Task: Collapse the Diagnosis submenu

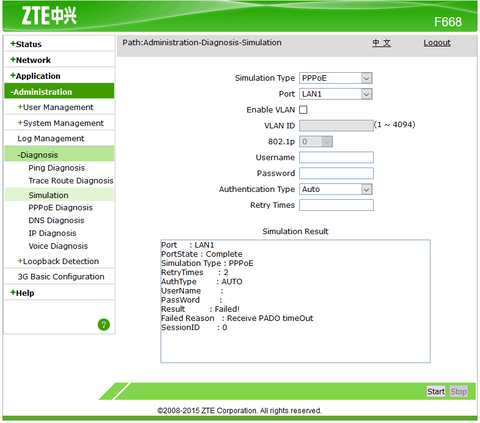Action: pyautogui.click(x=59, y=155)
